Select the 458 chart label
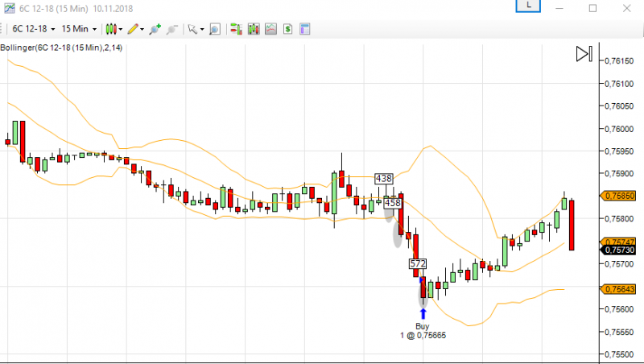This screenshot has height=364, width=644. 392,203
